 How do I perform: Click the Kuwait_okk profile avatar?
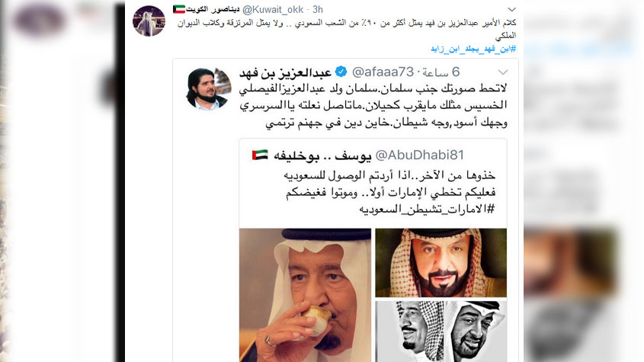148,21
